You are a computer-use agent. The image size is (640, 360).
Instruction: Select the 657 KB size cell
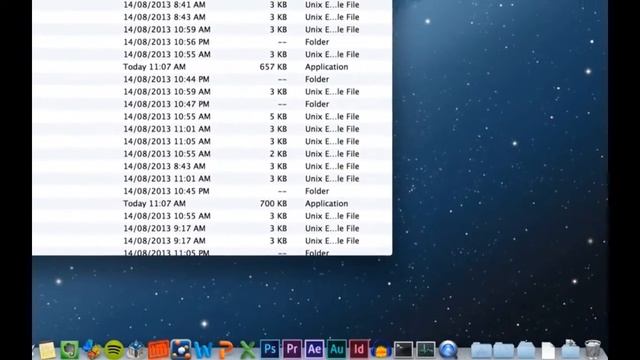273,67
